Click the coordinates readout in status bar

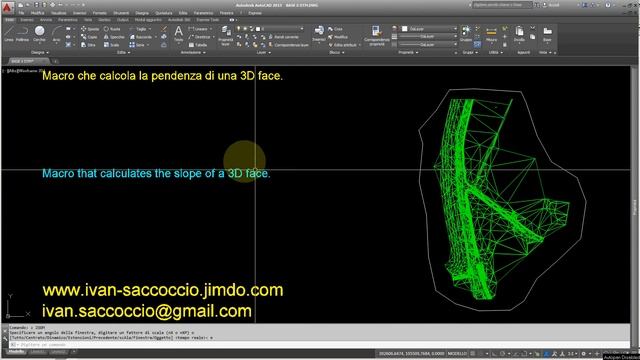411,353
